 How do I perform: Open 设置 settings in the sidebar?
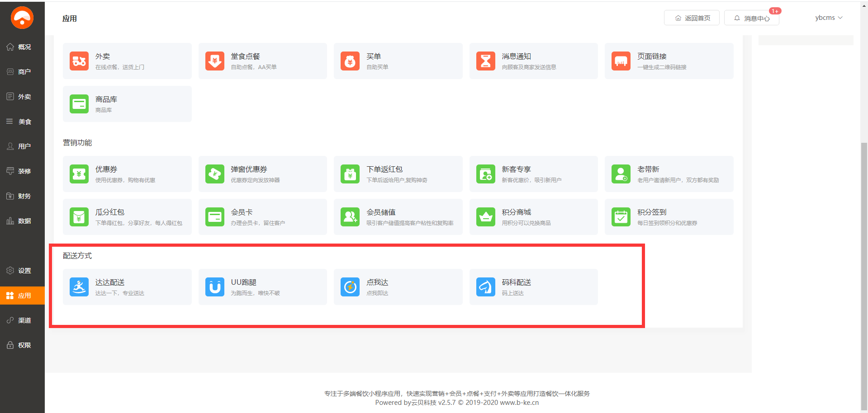22,271
